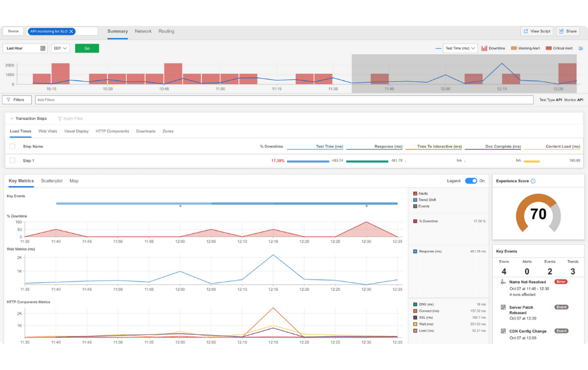588x370 pixels.
Task: Click the Critical Alert legend swatch
Action: tap(549, 48)
